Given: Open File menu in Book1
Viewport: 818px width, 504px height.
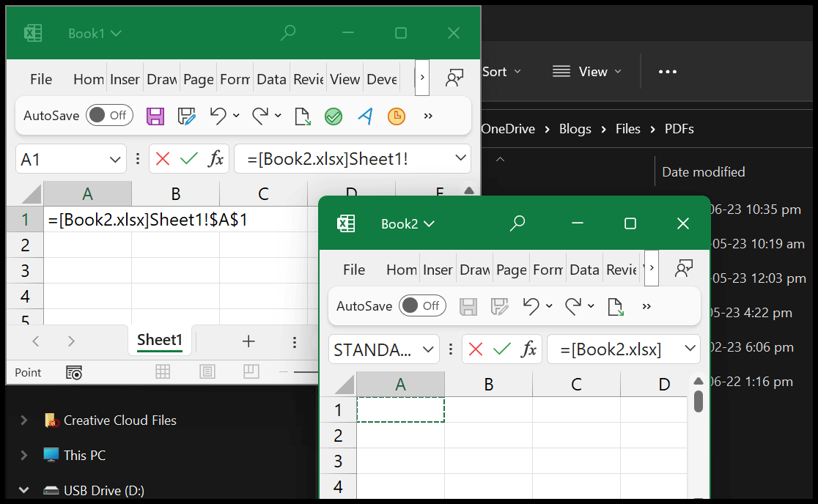Looking at the screenshot, I should [x=41, y=79].
